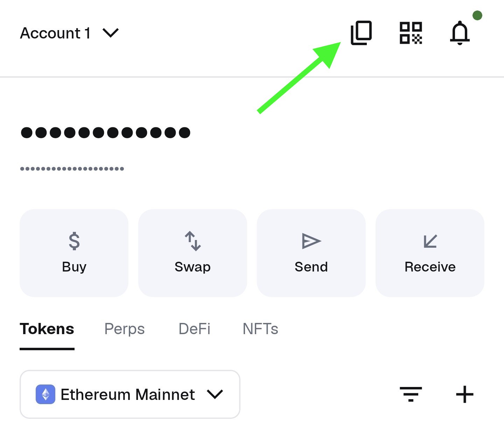Open the notifications bell
Screen dimensions: 504x430
tap(460, 33)
